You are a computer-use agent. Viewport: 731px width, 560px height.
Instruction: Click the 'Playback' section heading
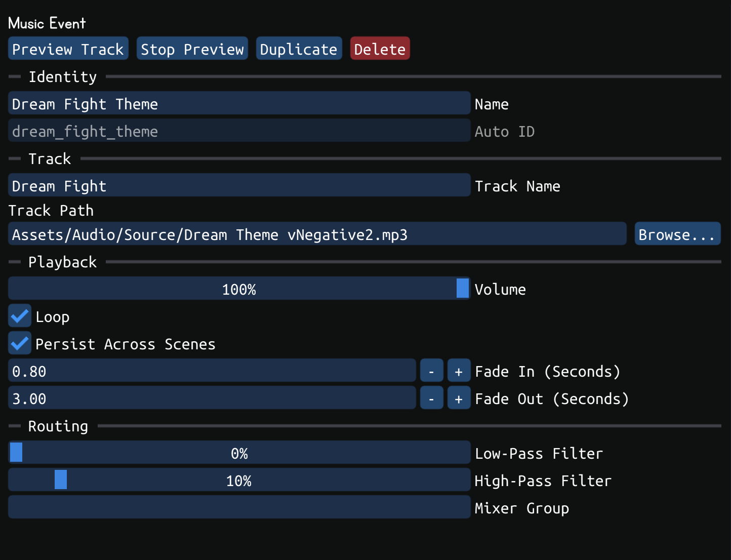point(63,262)
